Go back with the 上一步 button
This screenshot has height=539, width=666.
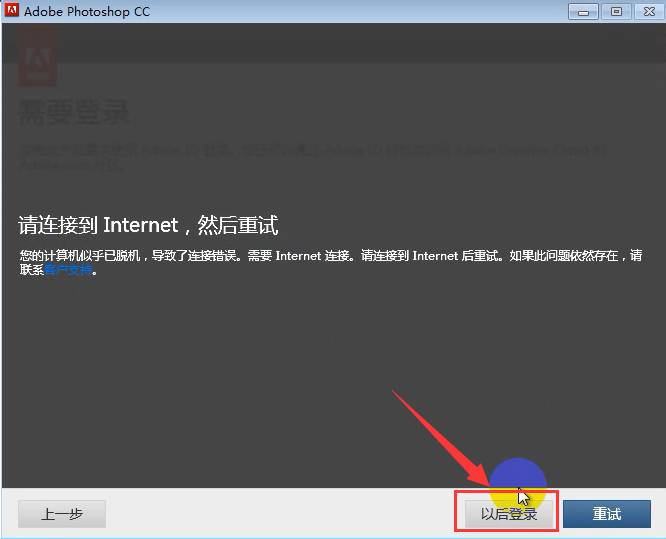pyautogui.click(x=62, y=514)
